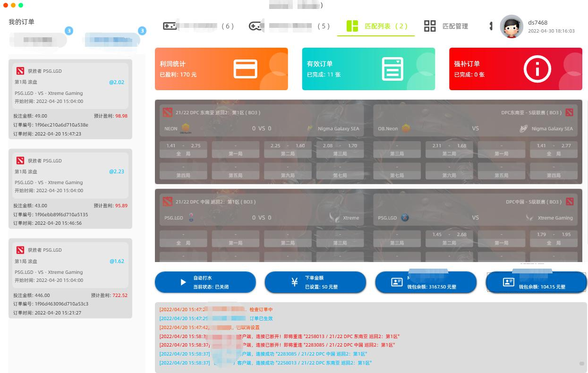Click the odds value @2.02
The width and height of the screenshot is (588, 373).
(117, 82)
